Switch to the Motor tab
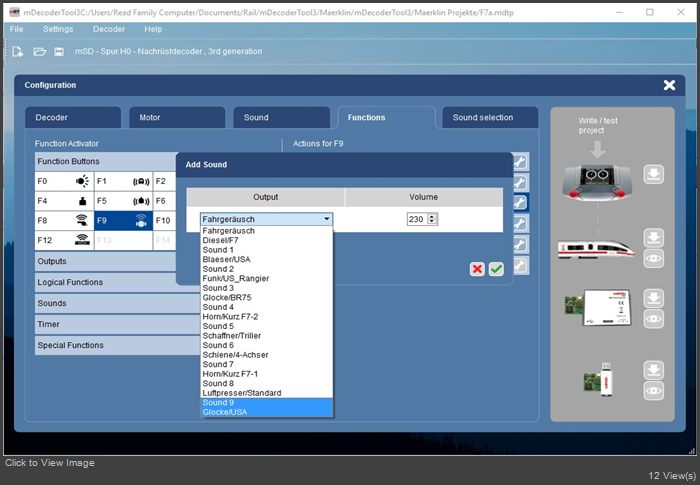Viewport: 700px width, 485px height. (x=177, y=117)
